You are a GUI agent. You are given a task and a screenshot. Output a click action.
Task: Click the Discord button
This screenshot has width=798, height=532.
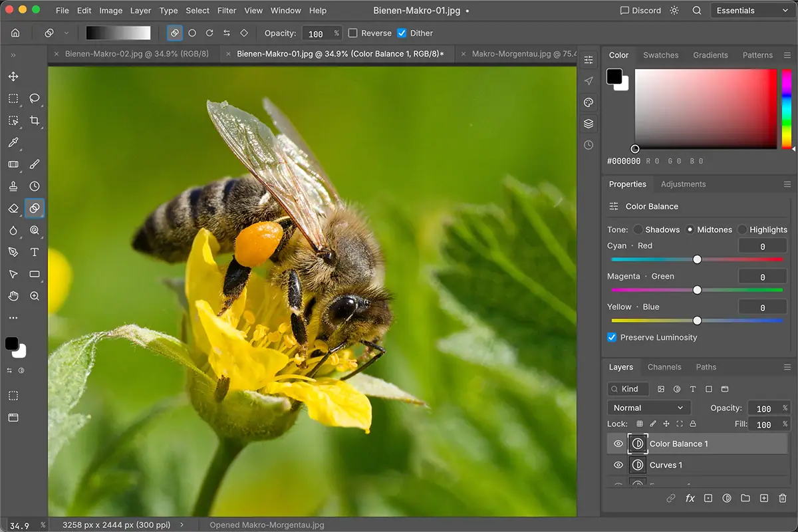point(640,11)
